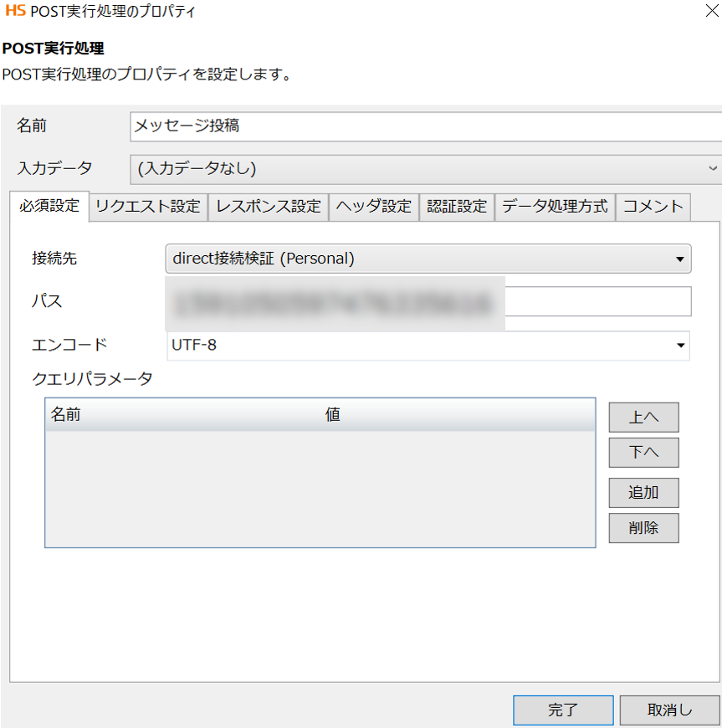The image size is (722, 728).
Task: Click the エンコード dropdown arrow
Action: [x=681, y=346]
